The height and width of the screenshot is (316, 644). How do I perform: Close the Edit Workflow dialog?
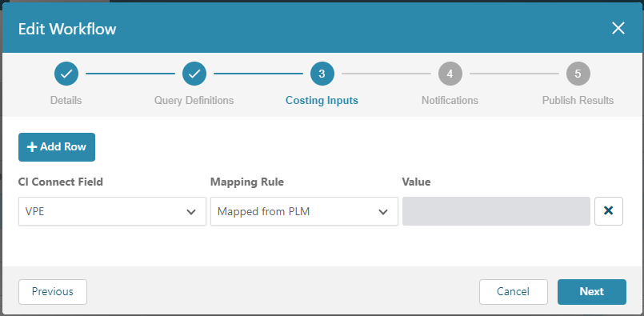point(618,28)
